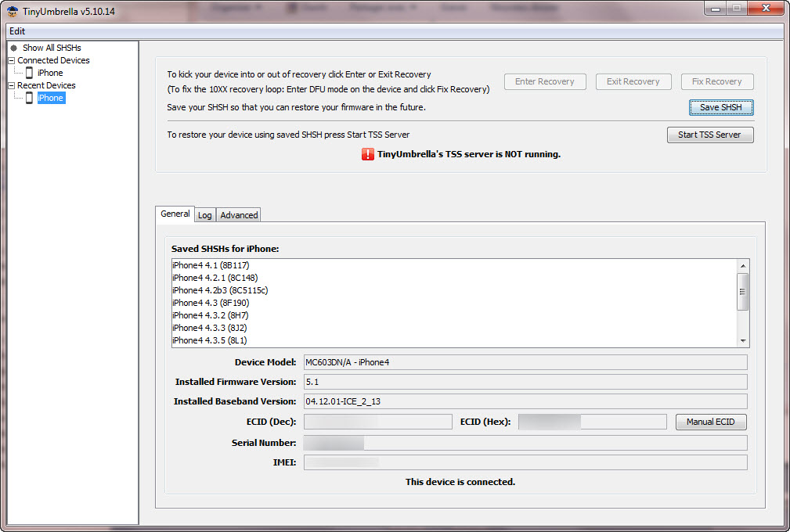Image resolution: width=790 pixels, height=532 pixels.
Task: Select iPhone under Connected Devices
Action: [x=50, y=73]
